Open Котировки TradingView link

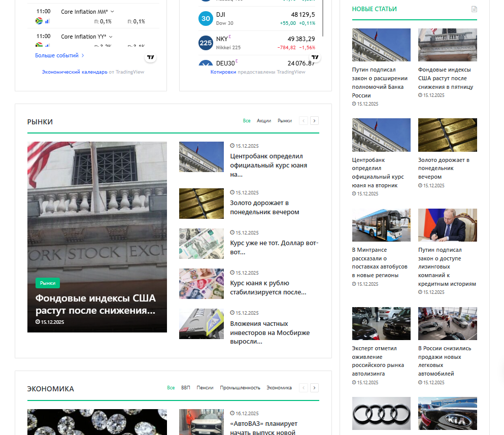(x=223, y=72)
